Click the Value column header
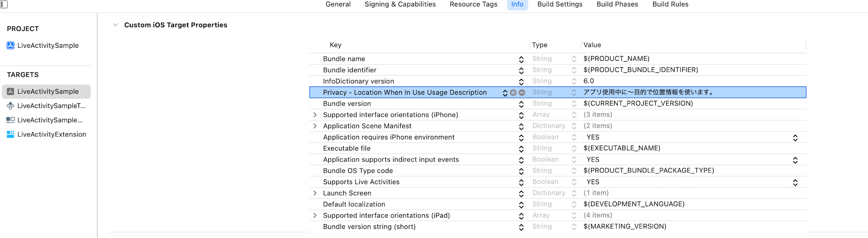This screenshot has height=238, width=868. coord(592,45)
